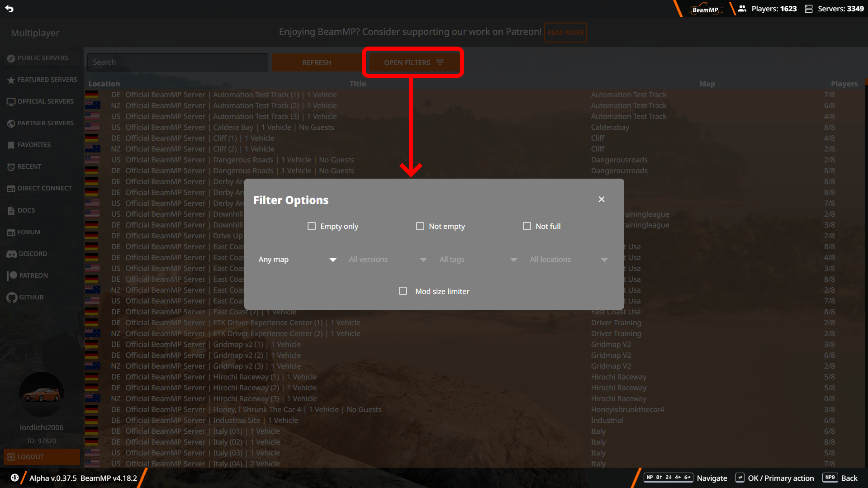Click the Refresh button
Viewport: 868px width, 488px height.
(317, 62)
